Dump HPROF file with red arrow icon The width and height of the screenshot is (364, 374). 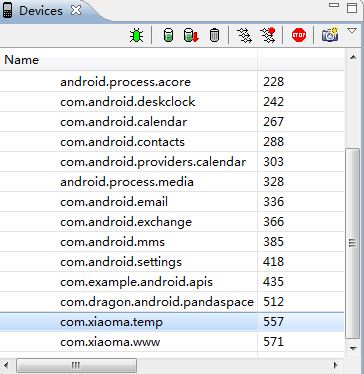tap(191, 35)
